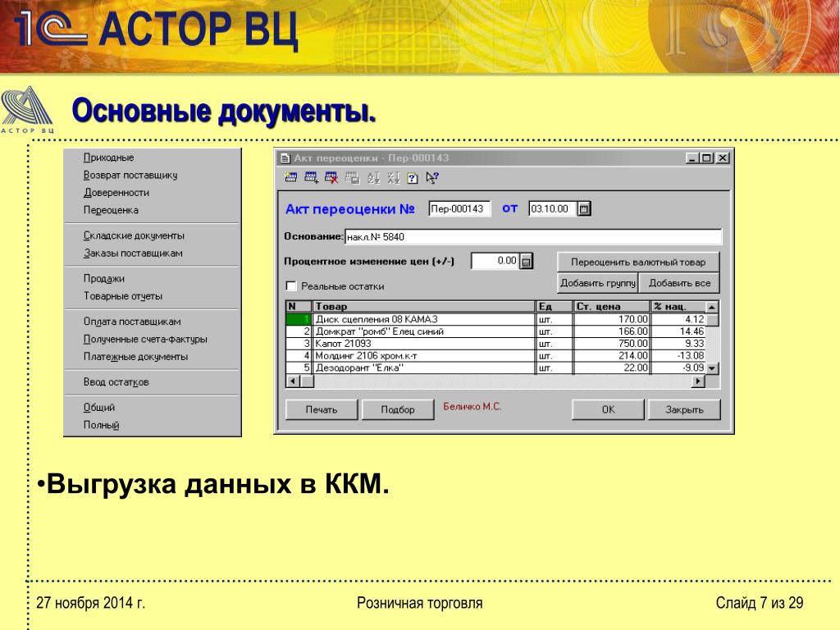The width and height of the screenshot is (840, 630).
Task: Click price cell 166.00
Action: coord(612,331)
